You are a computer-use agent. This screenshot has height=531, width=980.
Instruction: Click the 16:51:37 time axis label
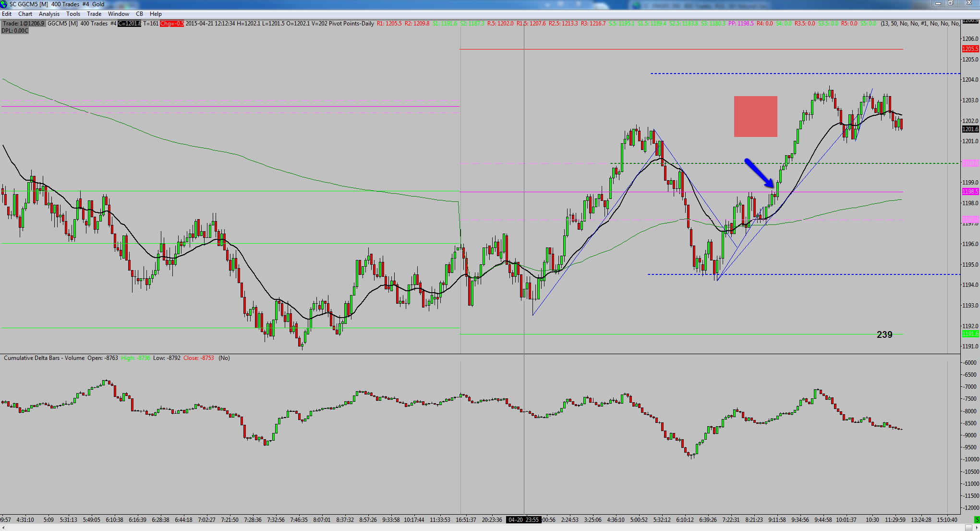tap(466, 520)
